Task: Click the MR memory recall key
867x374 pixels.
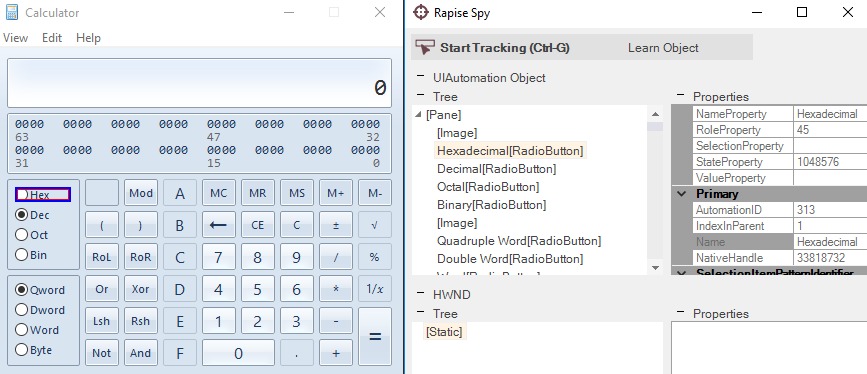Action: [258, 193]
